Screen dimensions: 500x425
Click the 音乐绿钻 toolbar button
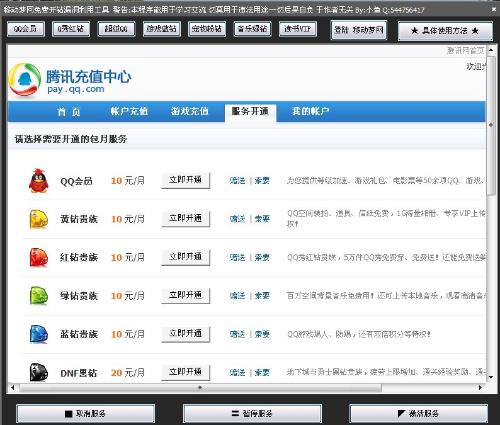[252, 29]
